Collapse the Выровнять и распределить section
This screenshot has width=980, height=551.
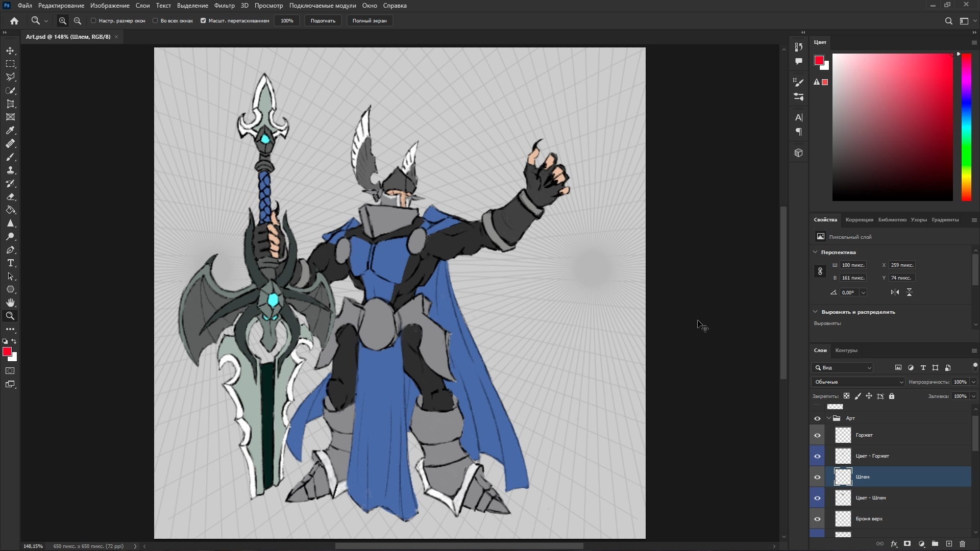click(x=815, y=312)
